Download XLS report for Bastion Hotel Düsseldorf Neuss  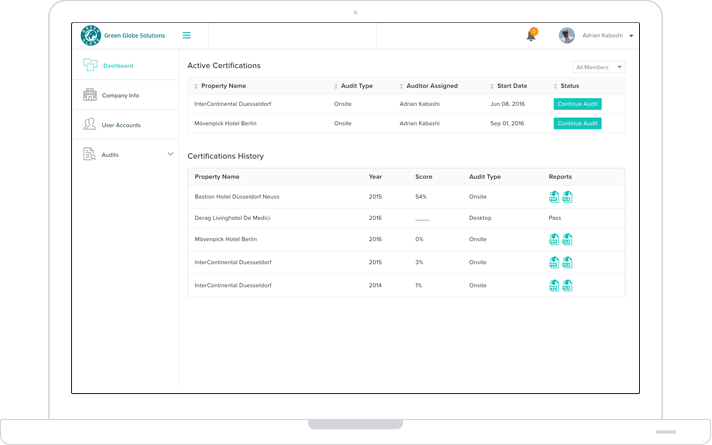pos(567,197)
